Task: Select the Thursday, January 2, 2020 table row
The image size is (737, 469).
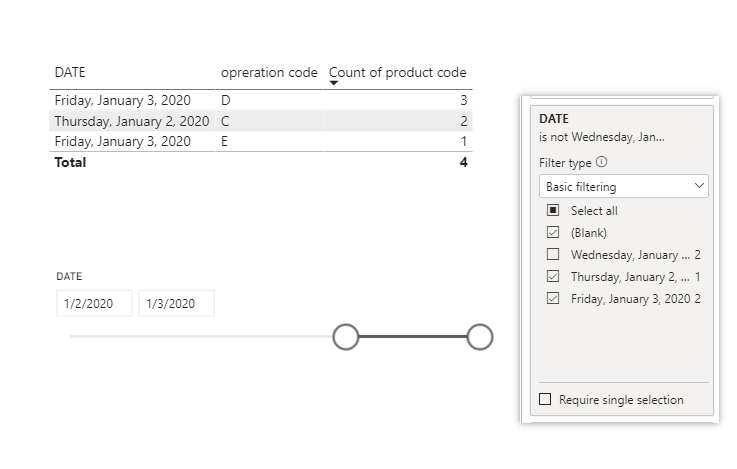Action: click(261, 121)
